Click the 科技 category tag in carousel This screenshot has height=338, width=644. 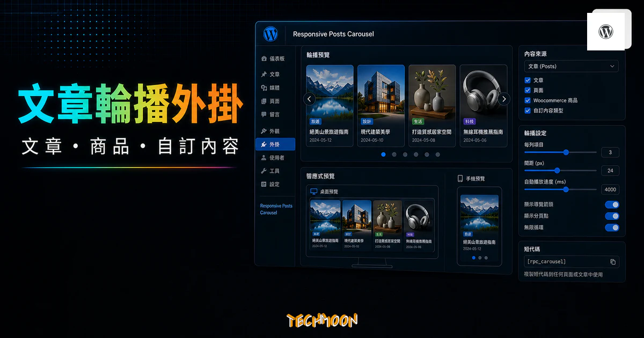(x=469, y=122)
